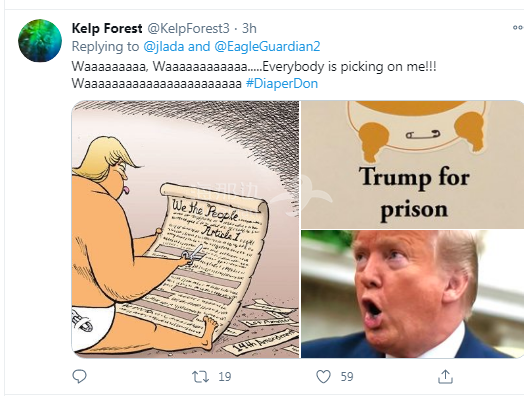This screenshot has height=396, width=524.
Task: Open the tweet's more options menu
Action: [x=518, y=28]
